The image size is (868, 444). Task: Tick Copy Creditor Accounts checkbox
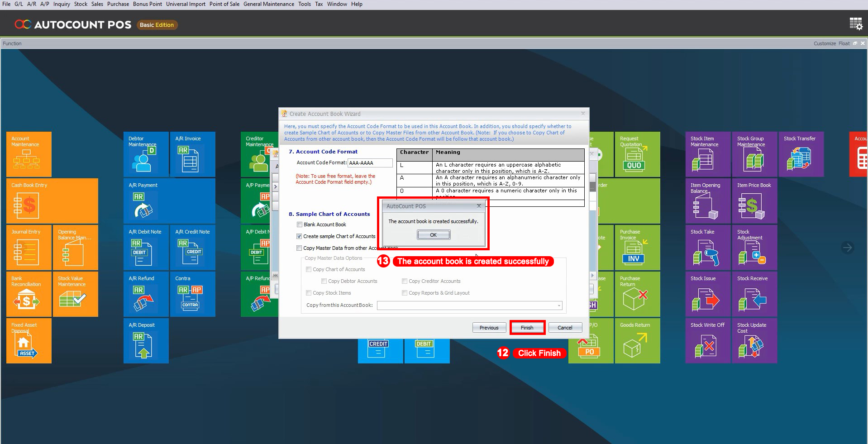(405, 281)
